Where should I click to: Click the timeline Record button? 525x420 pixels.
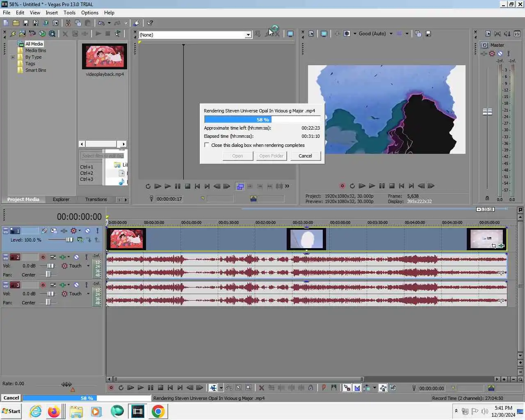click(111, 388)
